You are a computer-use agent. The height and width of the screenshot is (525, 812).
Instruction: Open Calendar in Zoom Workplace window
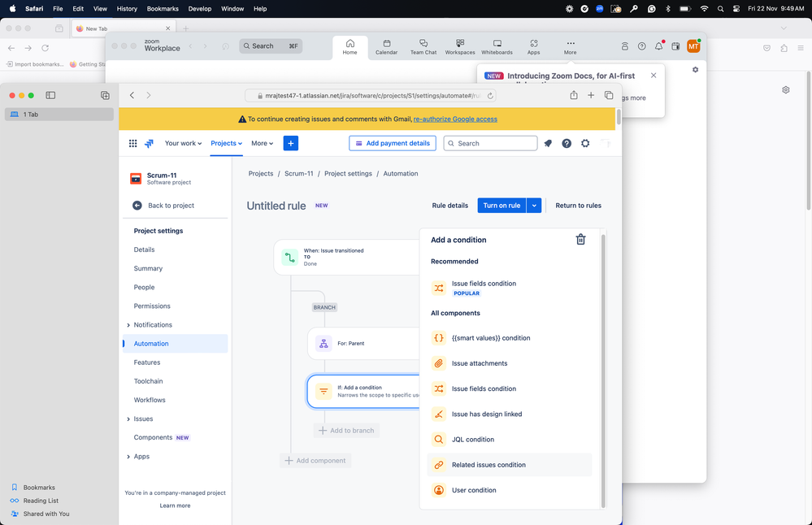[386, 47]
